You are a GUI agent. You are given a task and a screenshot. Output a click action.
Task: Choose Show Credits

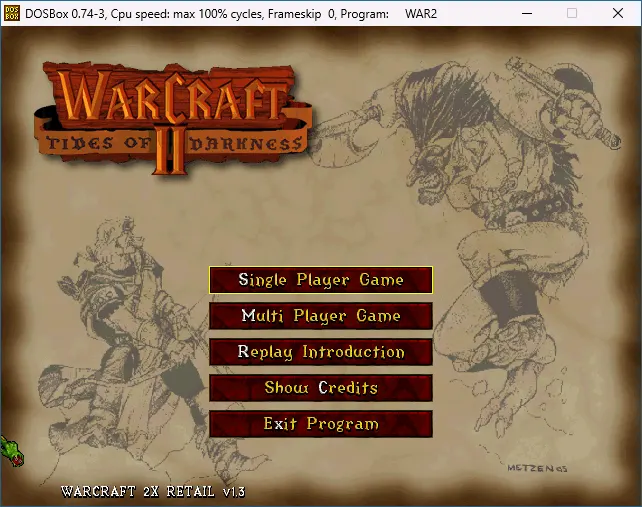(321, 388)
